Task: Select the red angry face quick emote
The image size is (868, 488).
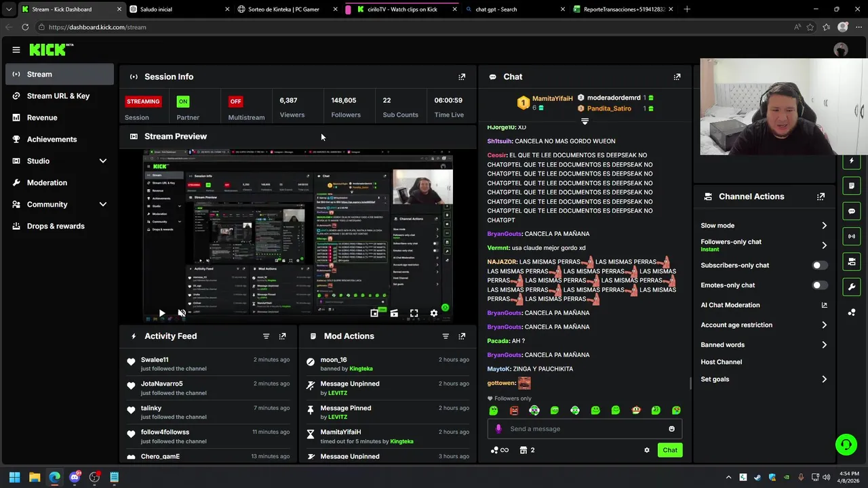Action: 514,410
